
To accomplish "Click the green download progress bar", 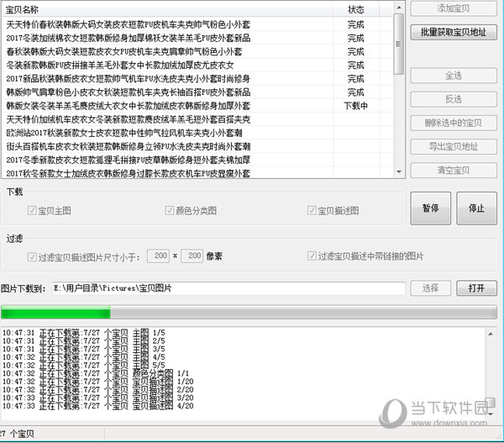I will pyautogui.click(x=249, y=312).
